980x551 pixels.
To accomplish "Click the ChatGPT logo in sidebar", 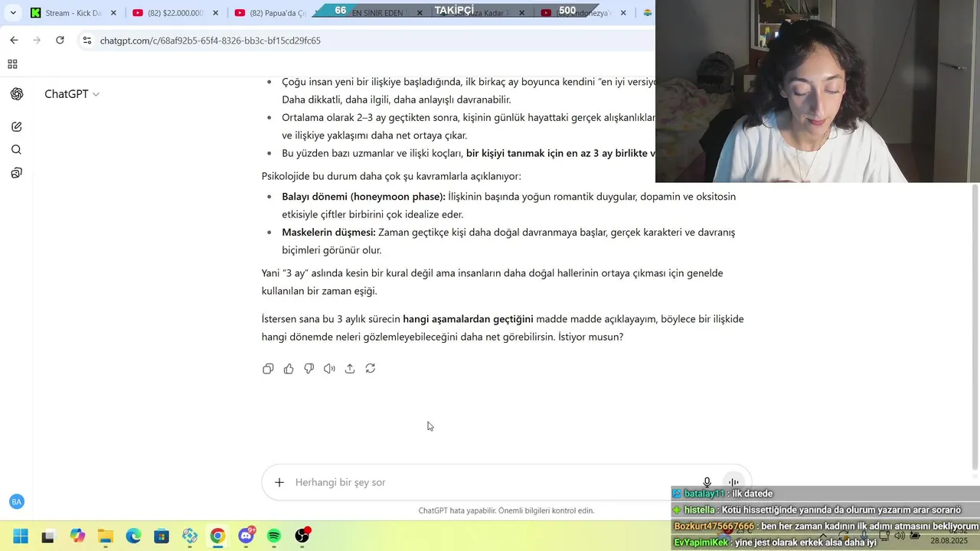I will 17,94.
